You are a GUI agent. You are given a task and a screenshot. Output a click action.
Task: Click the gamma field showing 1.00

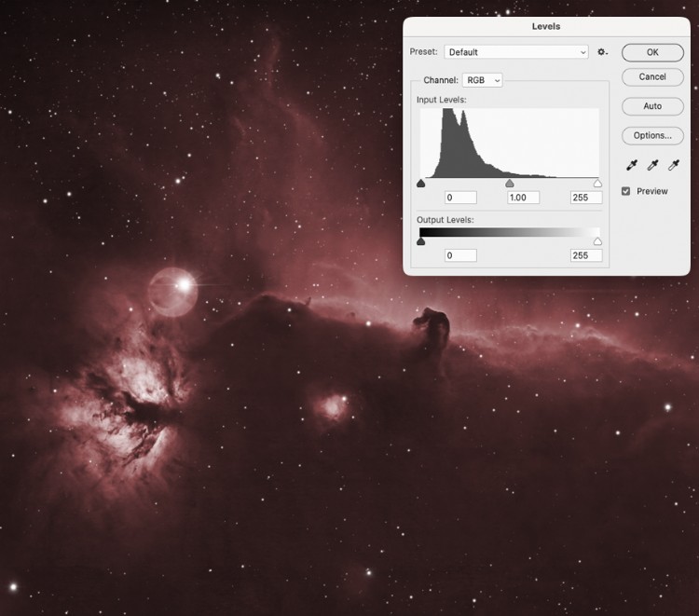point(524,198)
